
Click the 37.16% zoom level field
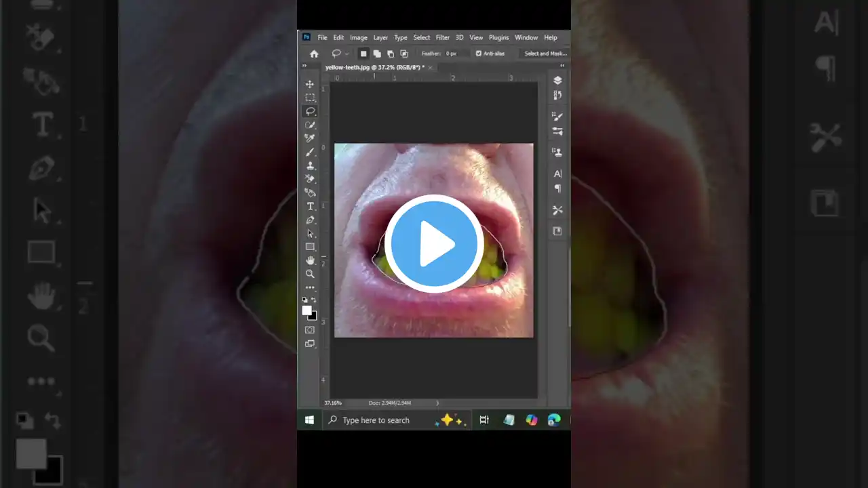[333, 403]
